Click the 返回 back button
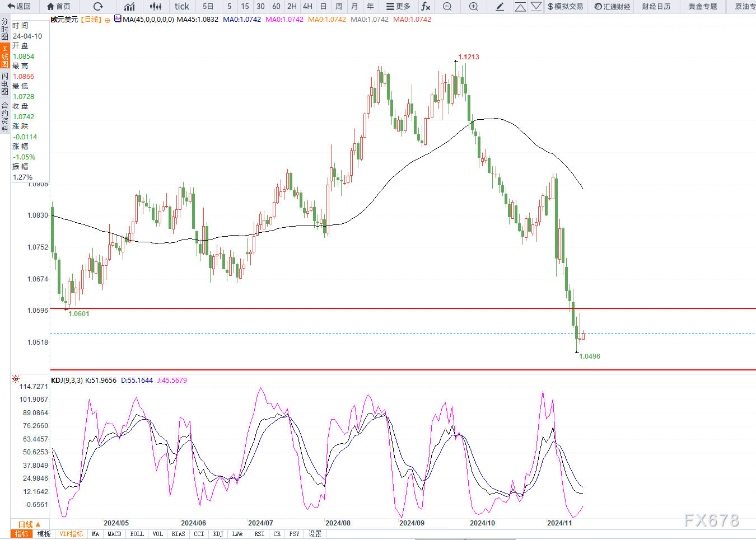 (19, 7)
